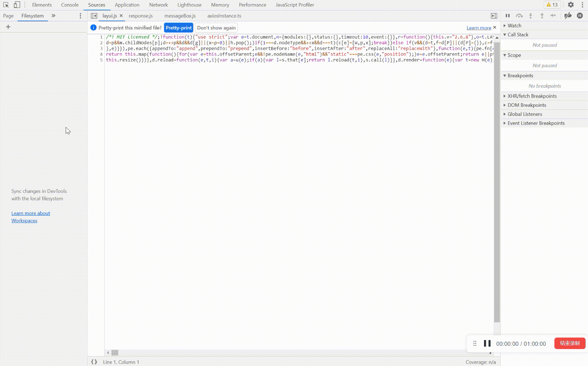Viewport: 588px width, 366px height.
Task: Open the messageBox.js tab
Action: click(180, 16)
